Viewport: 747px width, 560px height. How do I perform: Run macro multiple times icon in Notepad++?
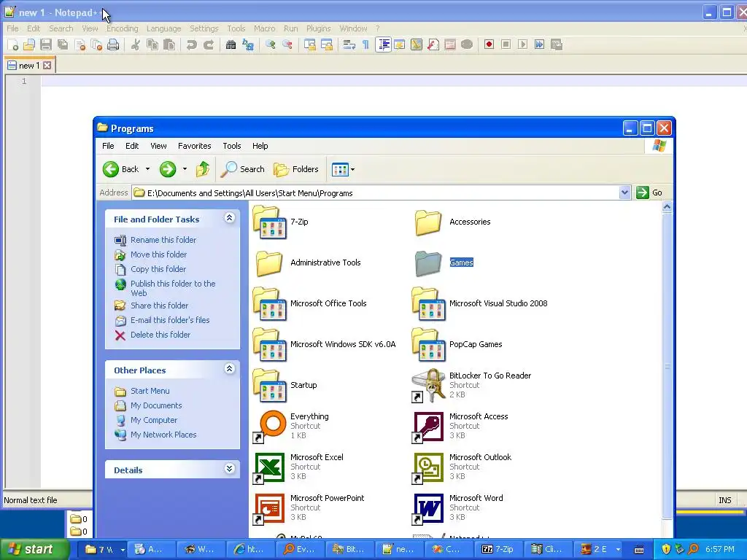click(539, 44)
